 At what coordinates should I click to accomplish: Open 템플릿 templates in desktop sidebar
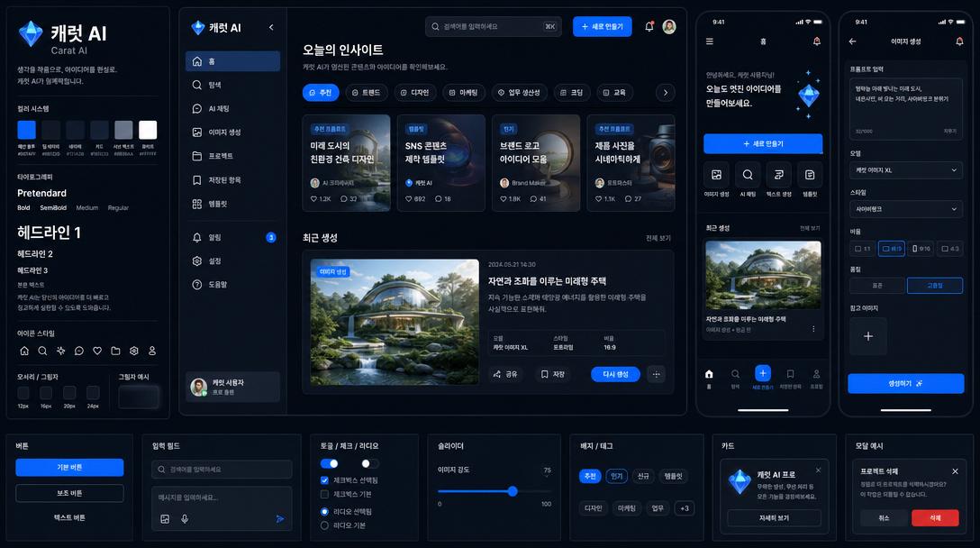point(232,204)
